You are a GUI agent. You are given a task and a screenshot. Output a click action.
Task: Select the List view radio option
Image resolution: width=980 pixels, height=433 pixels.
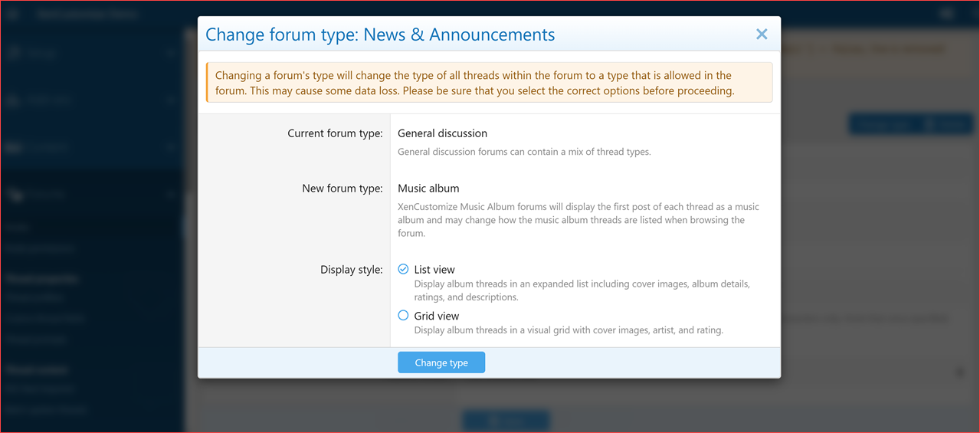404,270
